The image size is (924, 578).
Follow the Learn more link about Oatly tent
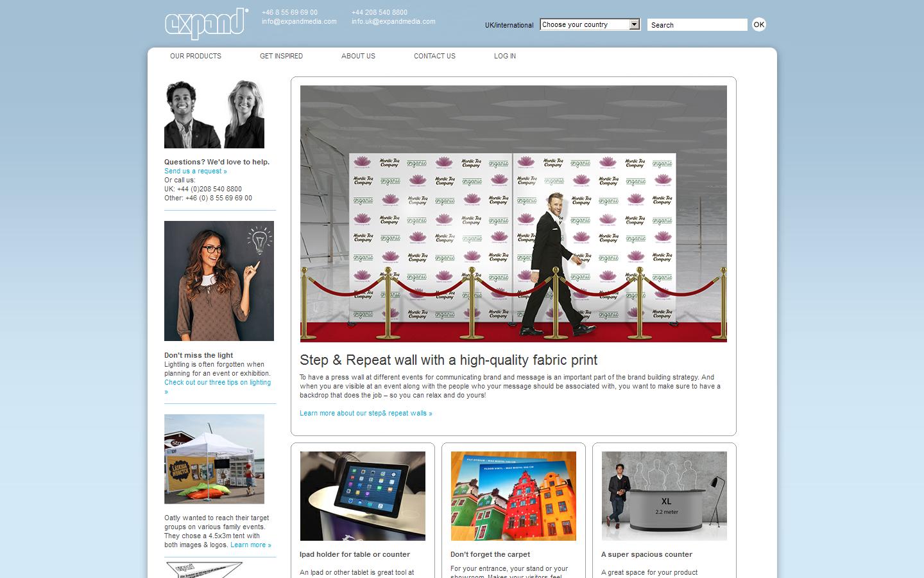click(x=250, y=545)
